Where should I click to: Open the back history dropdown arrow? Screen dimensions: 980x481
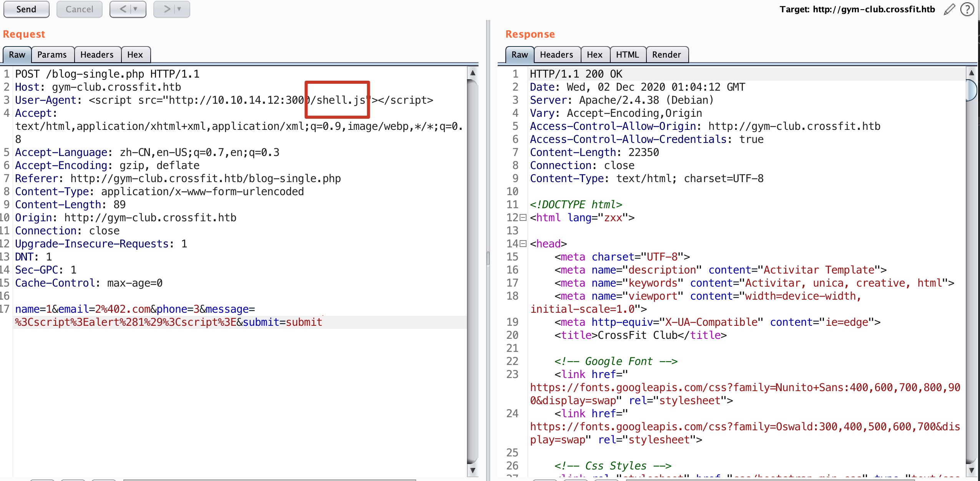coord(135,9)
